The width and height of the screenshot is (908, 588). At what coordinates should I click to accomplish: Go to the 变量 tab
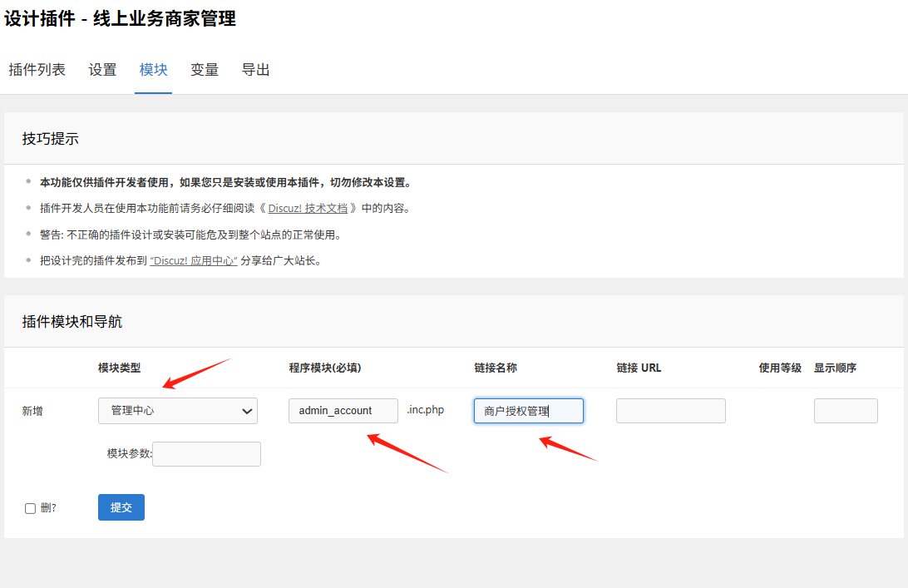pyautogui.click(x=204, y=70)
